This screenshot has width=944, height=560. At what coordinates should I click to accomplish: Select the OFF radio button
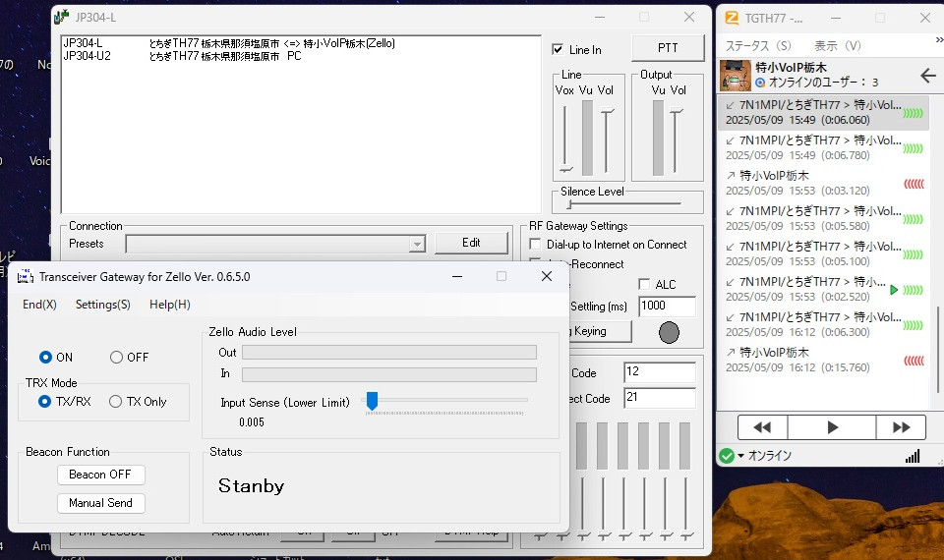[x=117, y=358]
